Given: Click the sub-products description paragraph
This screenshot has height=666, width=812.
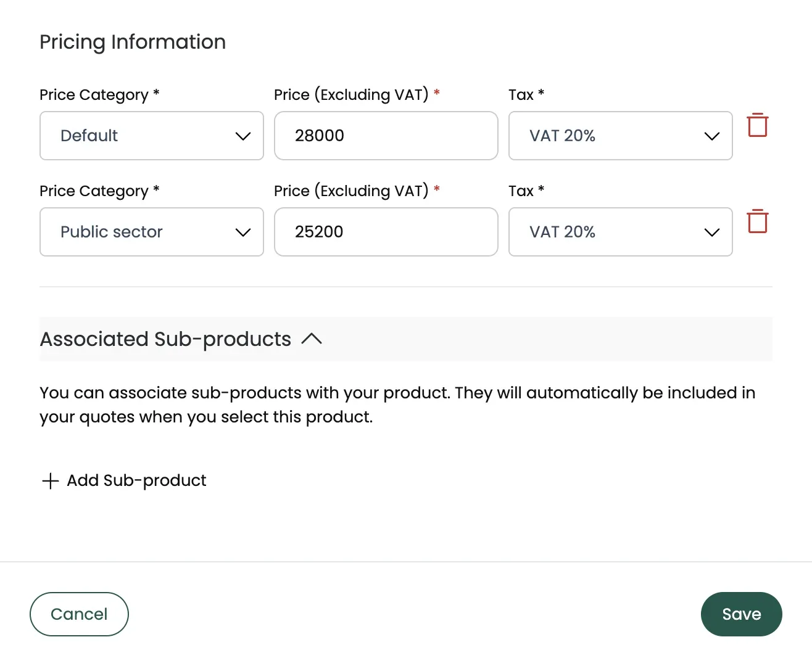Looking at the screenshot, I should pyautogui.click(x=397, y=405).
